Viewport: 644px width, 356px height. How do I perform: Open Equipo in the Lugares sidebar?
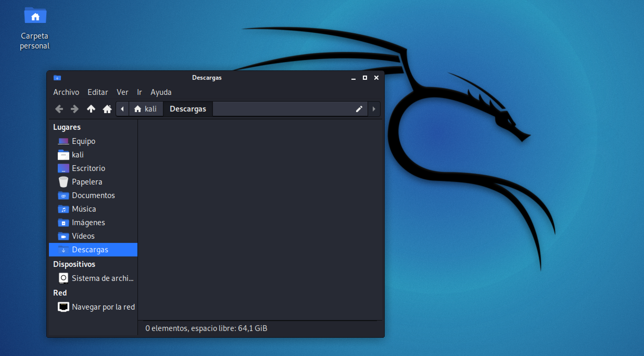[x=83, y=141]
